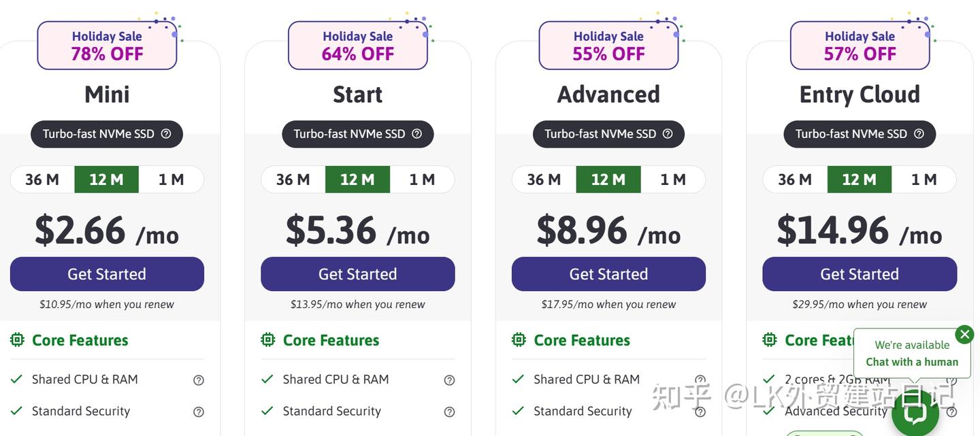Choose the 1 M tab on Advanced plan
Viewport: 980px width, 436px height.
673,180
